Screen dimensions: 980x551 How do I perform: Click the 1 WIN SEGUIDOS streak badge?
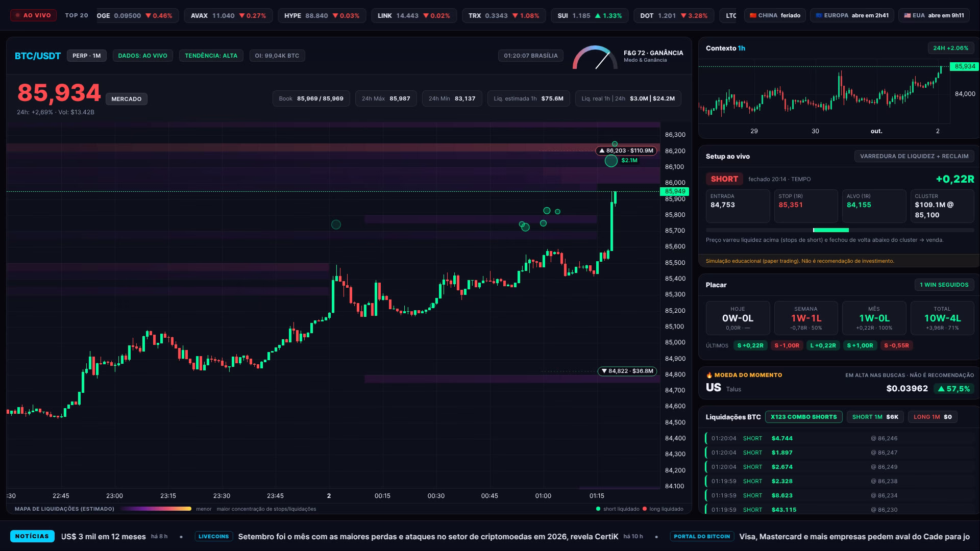coord(944,285)
